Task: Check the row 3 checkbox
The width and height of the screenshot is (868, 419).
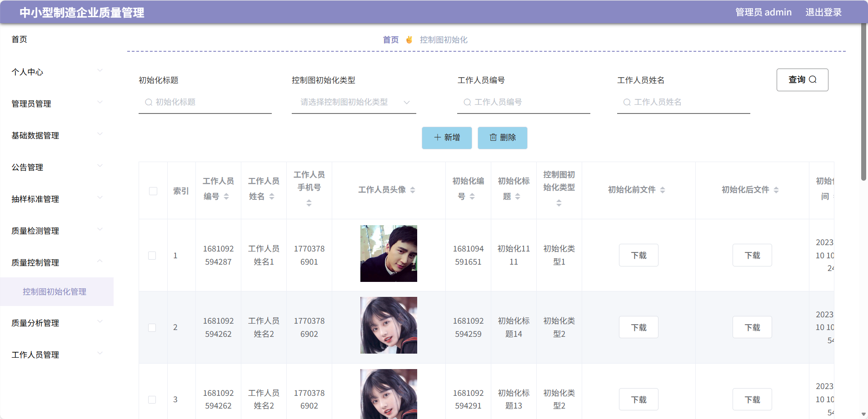Action: [x=152, y=400]
